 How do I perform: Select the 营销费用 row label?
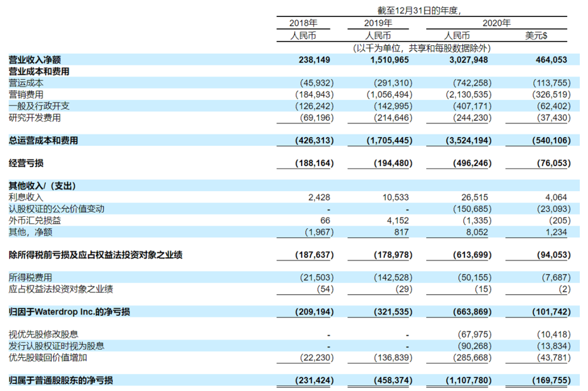(26, 95)
